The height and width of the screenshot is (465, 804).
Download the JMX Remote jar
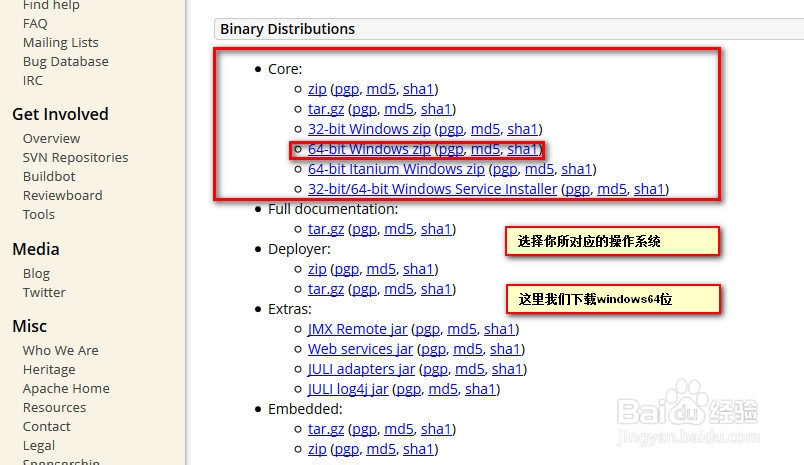tap(357, 329)
